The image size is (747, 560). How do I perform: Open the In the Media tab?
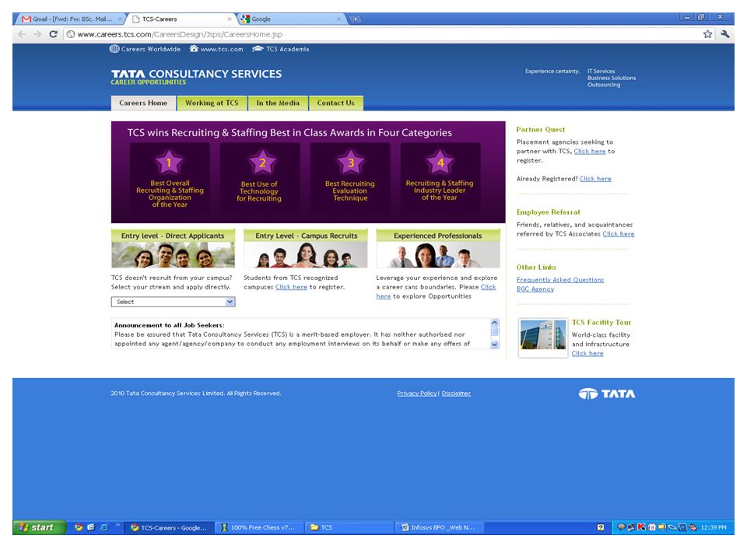[x=278, y=103]
